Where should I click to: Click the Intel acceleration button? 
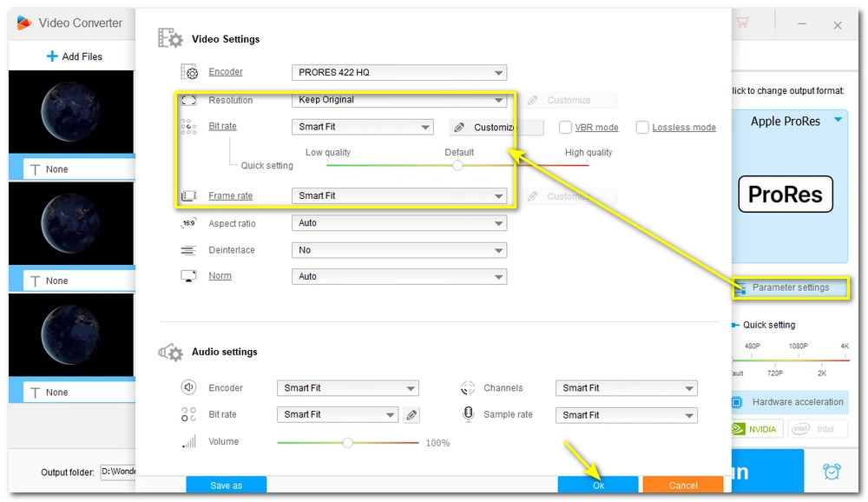coord(819,429)
